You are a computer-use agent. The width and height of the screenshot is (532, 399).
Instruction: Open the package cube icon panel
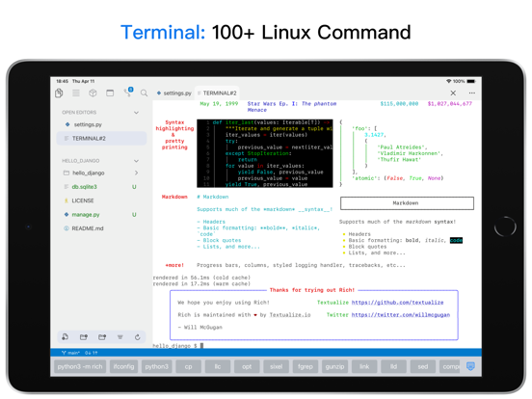93,93
